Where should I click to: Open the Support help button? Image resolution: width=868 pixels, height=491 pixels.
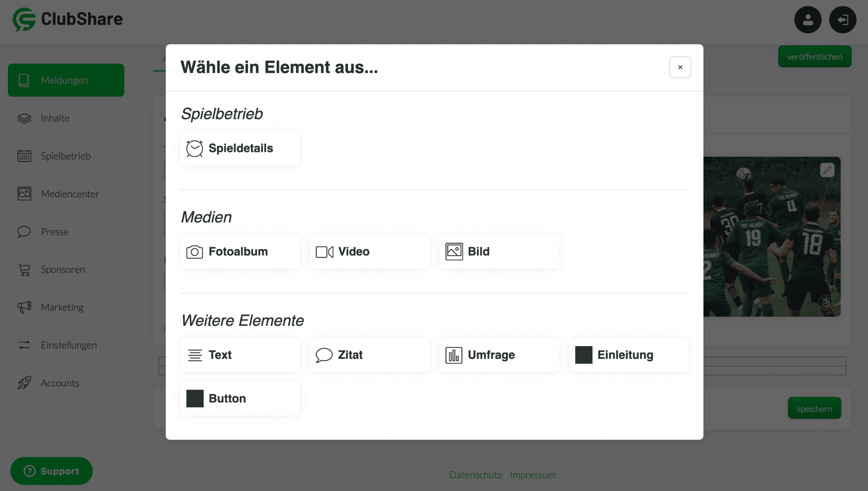point(52,471)
